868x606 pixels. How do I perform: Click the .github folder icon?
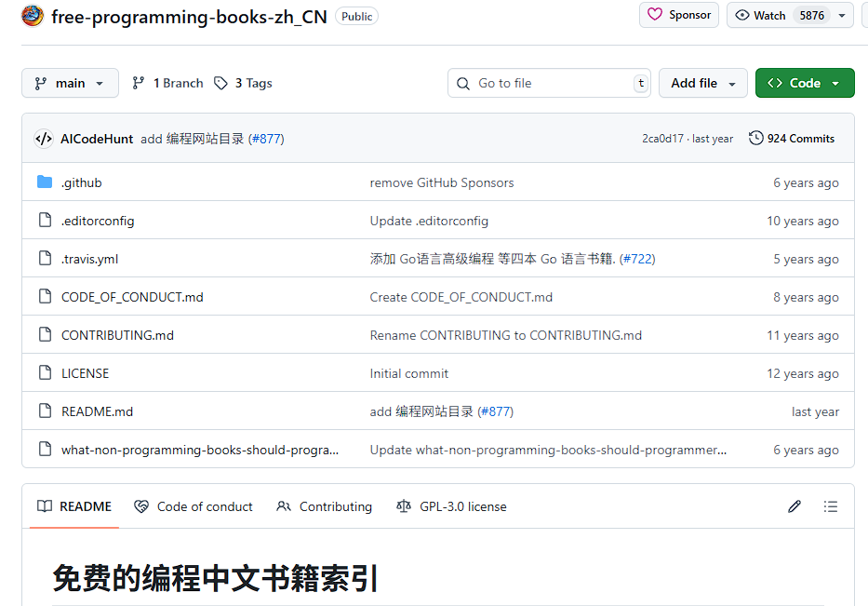45,182
